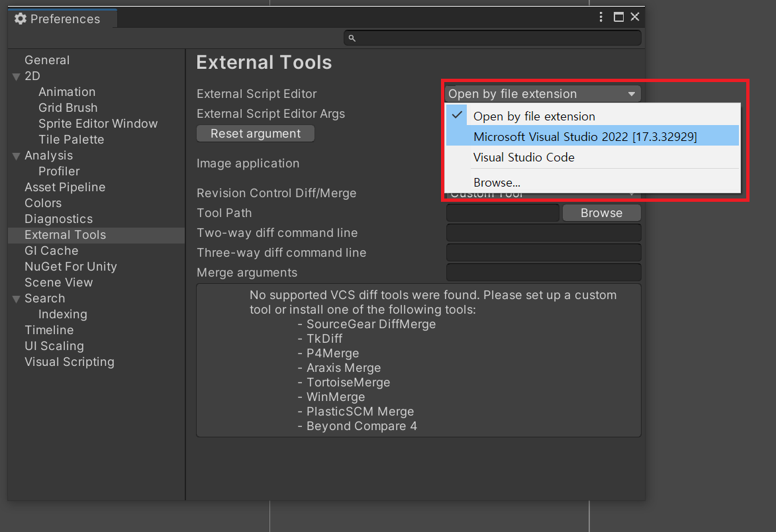Open Animation preferences
Viewport: 776px width, 532px height.
[67, 92]
